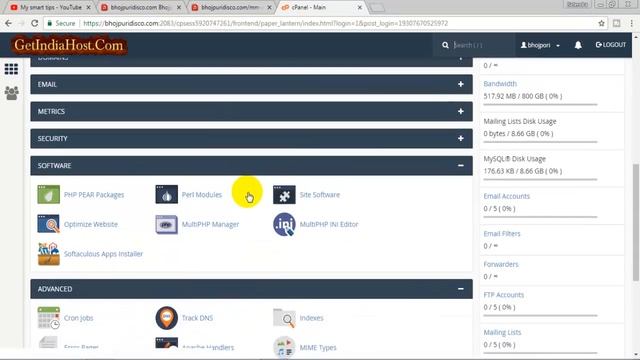Open MultiPHP Manager icon
Screen dimensions: 640x360
pos(167,224)
